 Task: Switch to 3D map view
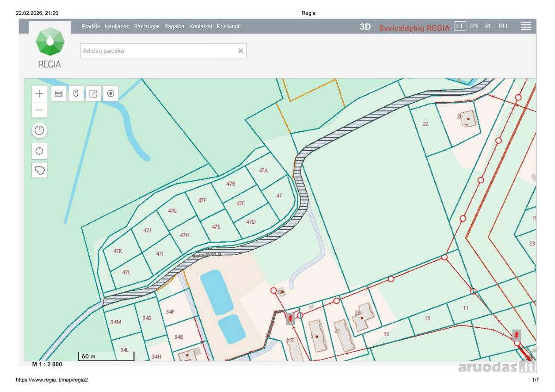point(365,27)
